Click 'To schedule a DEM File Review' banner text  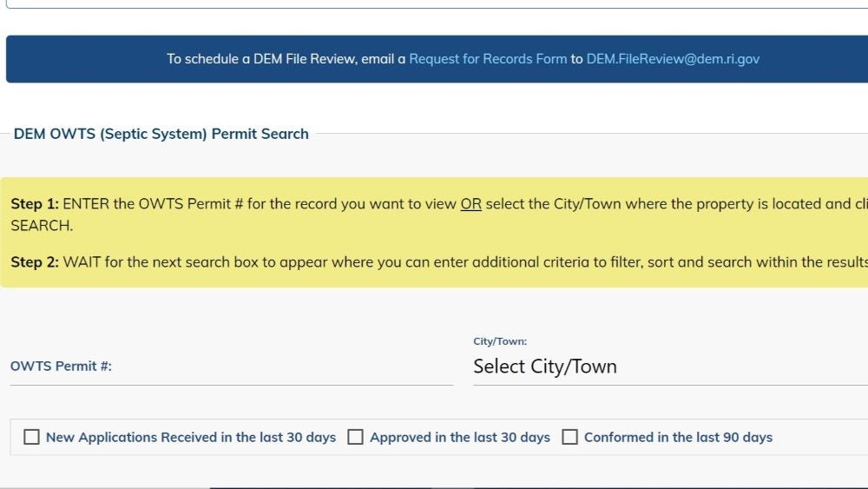click(262, 59)
